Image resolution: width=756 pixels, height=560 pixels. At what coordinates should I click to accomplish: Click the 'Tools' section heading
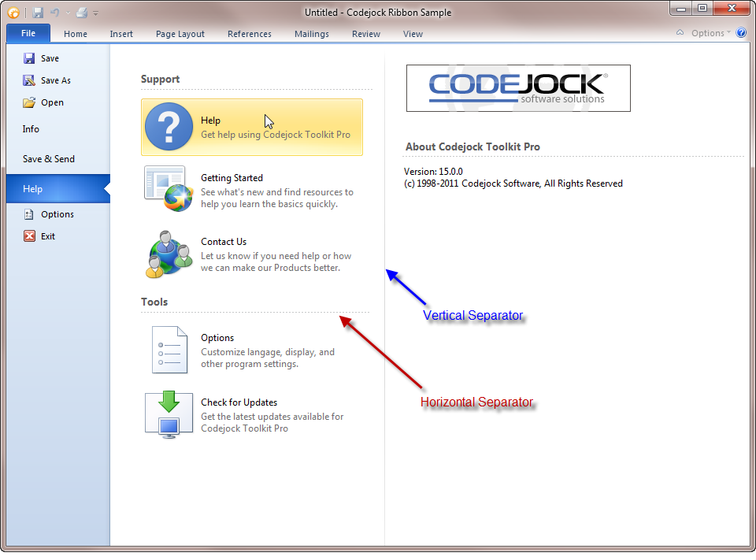click(154, 302)
